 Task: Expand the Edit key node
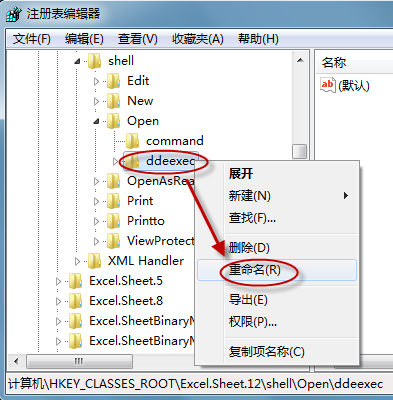[x=96, y=81]
